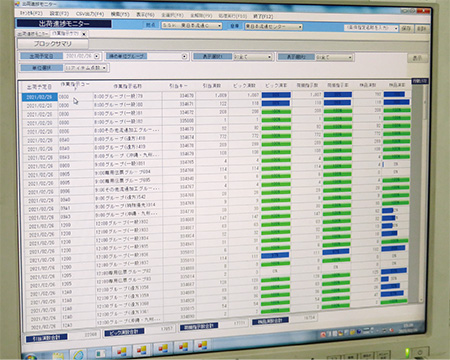Open the Windows Start menu orb
The width and height of the screenshot is (450, 360).
tap(31, 357)
